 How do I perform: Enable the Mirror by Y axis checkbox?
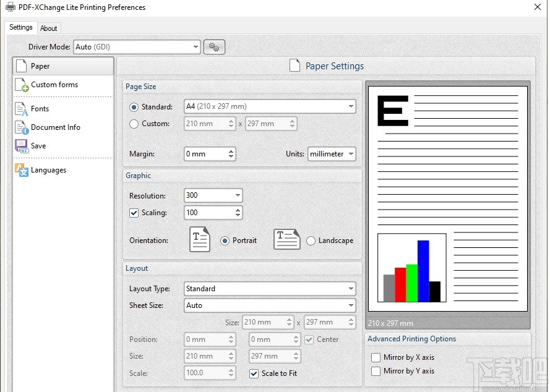point(376,371)
